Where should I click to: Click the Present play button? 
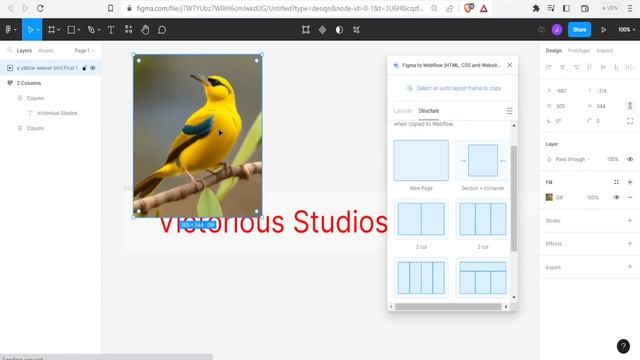(603, 29)
